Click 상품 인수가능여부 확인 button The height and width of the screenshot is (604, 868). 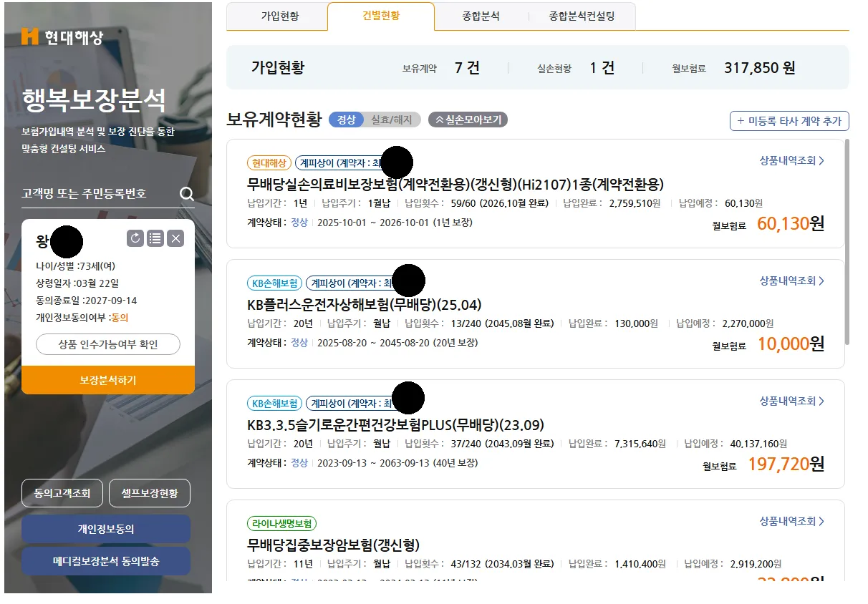pos(108,344)
